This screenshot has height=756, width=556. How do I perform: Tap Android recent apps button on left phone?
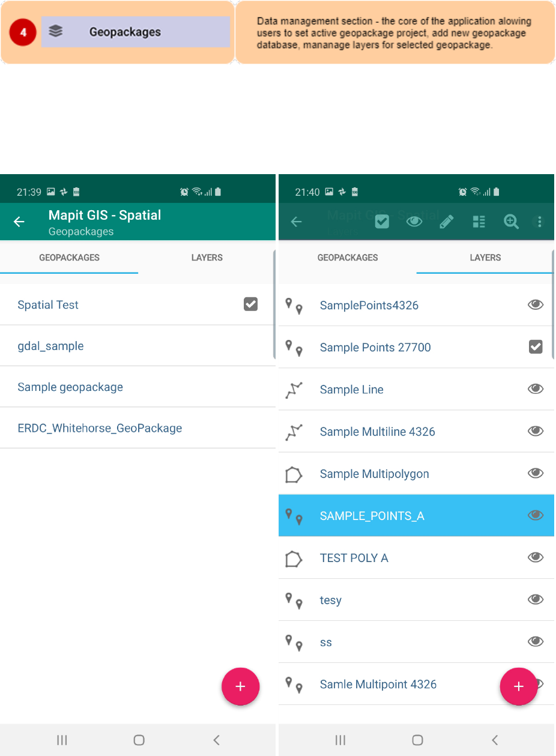pos(62,740)
